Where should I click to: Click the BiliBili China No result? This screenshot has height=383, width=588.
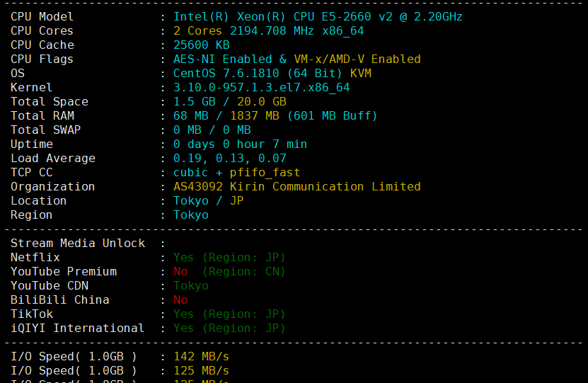(x=180, y=300)
